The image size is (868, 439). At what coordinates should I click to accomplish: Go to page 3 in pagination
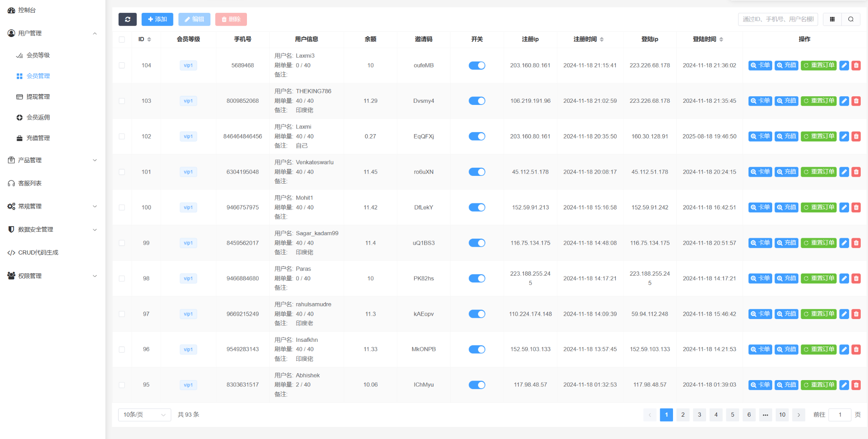pyautogui.click(x=699, y=414)
